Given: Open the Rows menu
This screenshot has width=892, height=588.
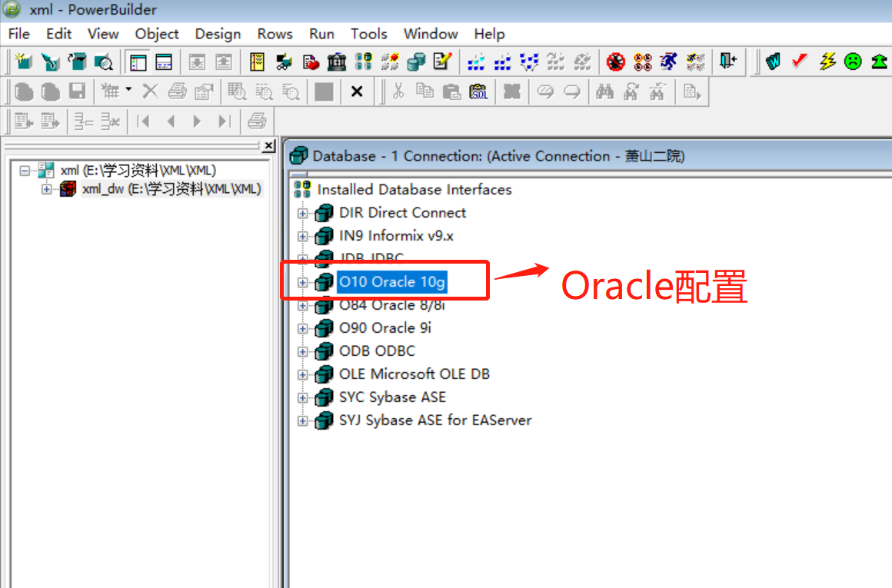Looking at the screenshot, I should tap(275, 34).
